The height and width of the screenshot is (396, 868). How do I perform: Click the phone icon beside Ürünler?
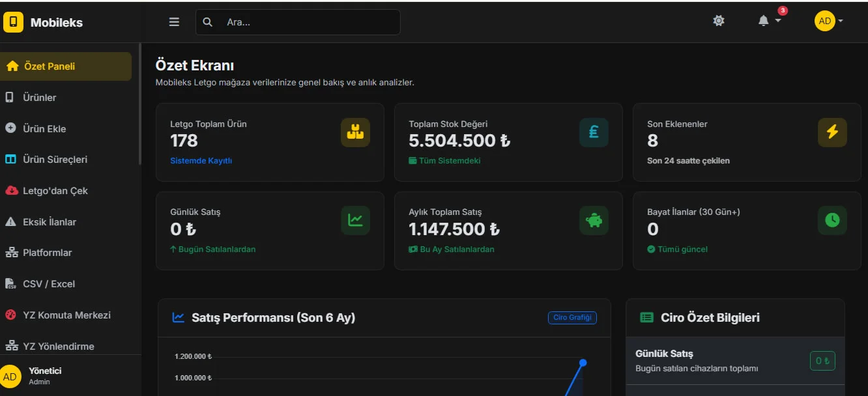(10, 98)
